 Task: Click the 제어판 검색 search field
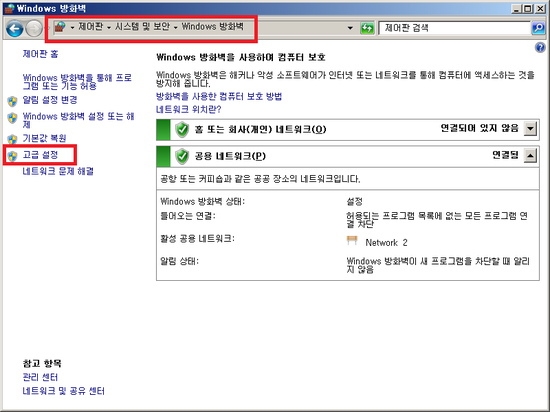[x=455, y=28]
